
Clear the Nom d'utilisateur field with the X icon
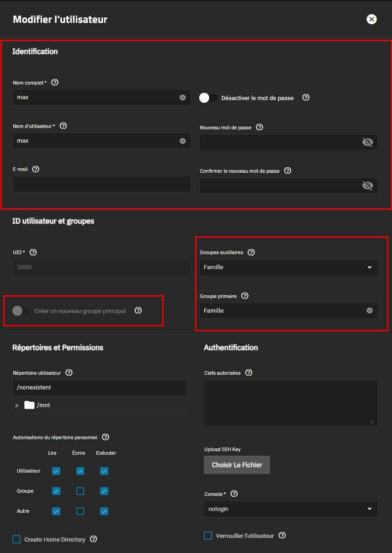[183, 141]
